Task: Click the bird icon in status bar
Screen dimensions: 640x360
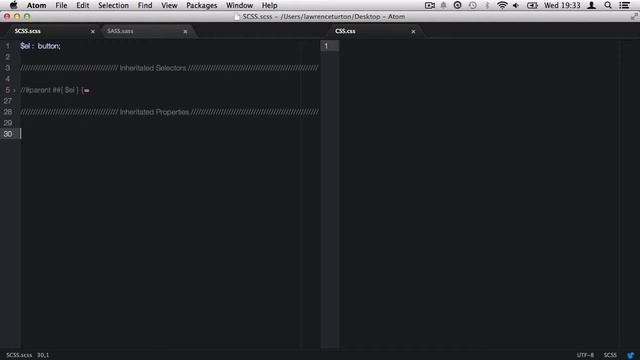Action: [631, 355]
